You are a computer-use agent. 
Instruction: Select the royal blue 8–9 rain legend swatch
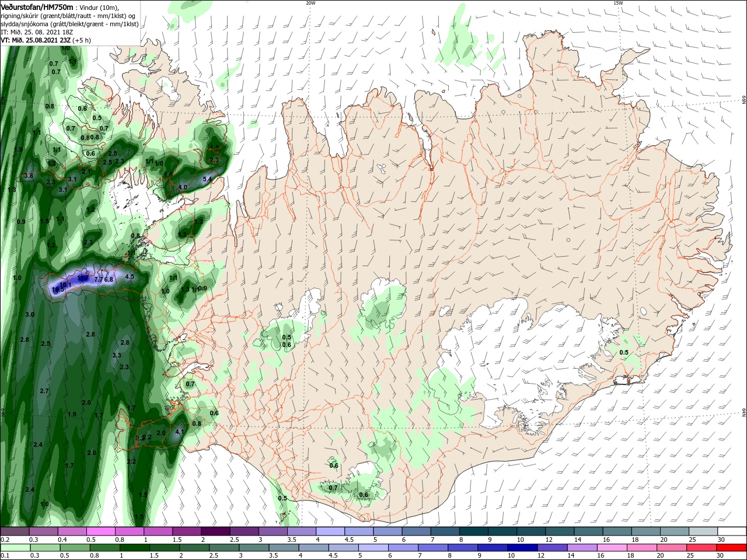pos(462,548)
